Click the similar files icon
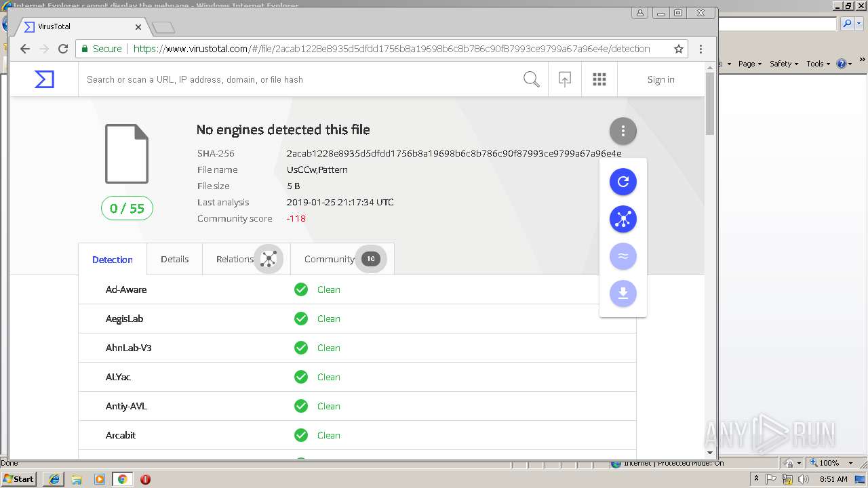Screen dimensions: 868x488 point(623,256)
